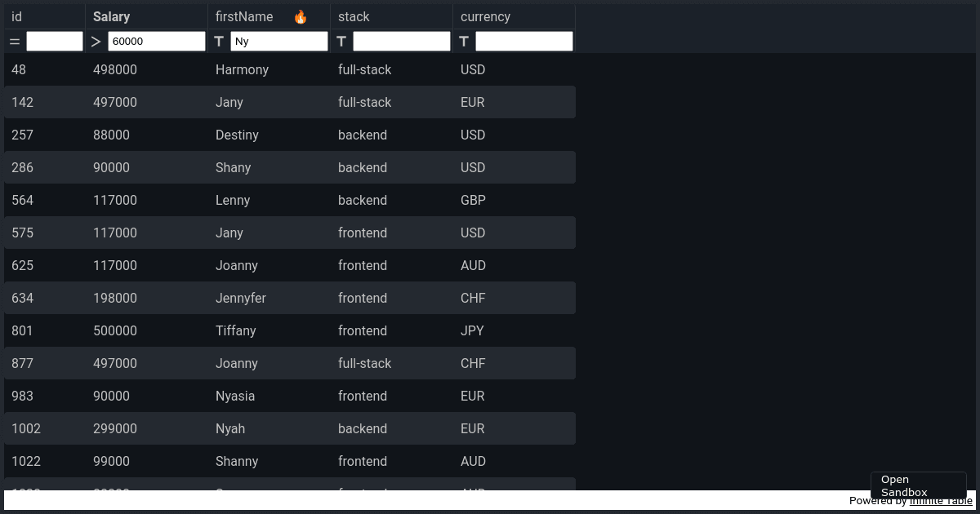Select the row with firstName Harmony
The image size is (980, 514).
pos(290,69)
